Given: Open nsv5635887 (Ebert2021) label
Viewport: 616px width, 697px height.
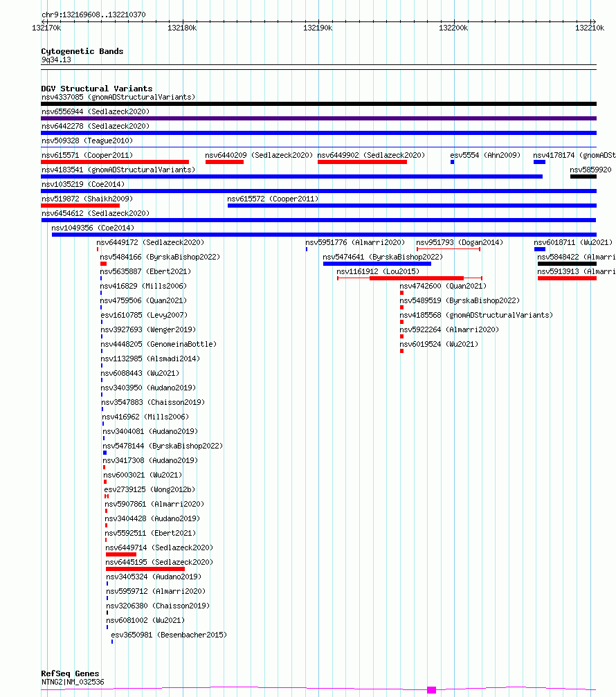Looking at the screenshot, I should pyautogui.click(x=145, y=271).
